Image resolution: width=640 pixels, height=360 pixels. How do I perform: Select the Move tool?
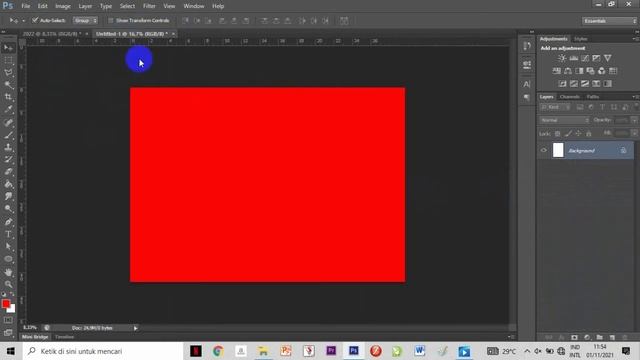point(8,48)
